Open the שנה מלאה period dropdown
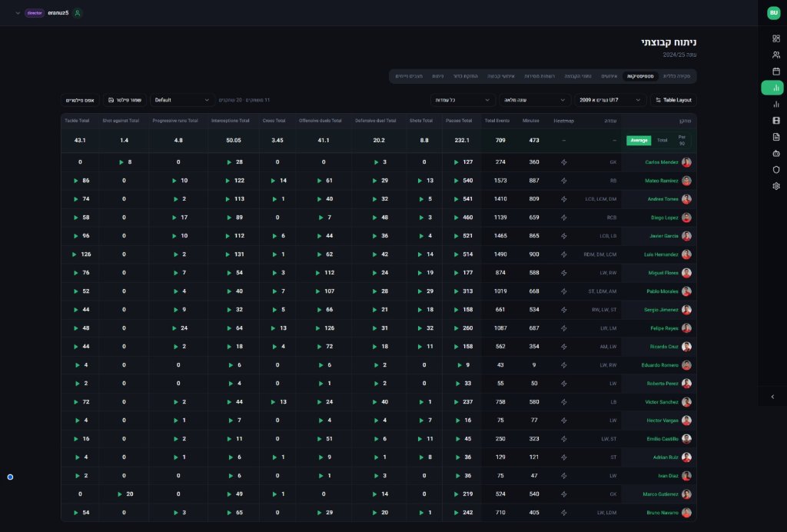Screen dimensions: 787x532 (x=535, y=101)
